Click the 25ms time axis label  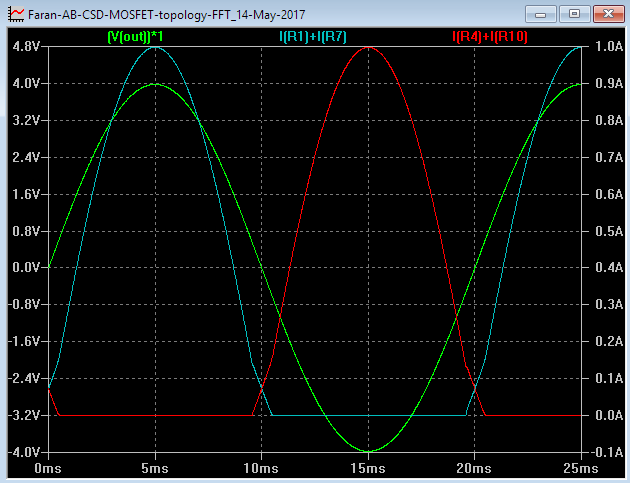pos(581,469)
